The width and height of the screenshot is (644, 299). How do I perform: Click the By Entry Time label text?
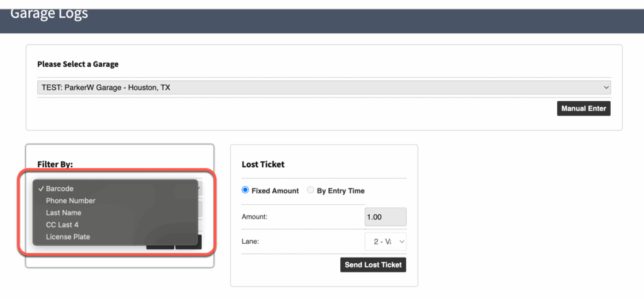[x=340, y=191]
